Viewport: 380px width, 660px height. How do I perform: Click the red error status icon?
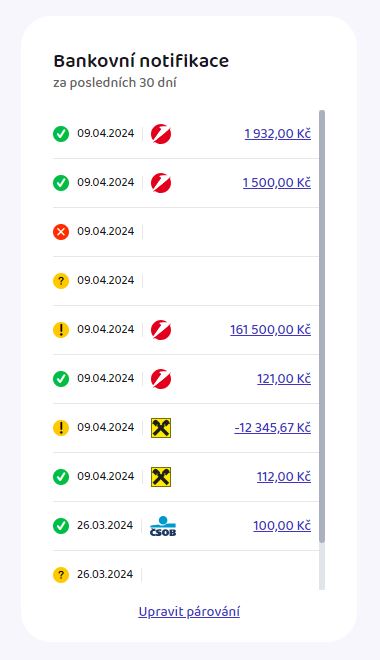pyautogui.click(x=61, y=232)
